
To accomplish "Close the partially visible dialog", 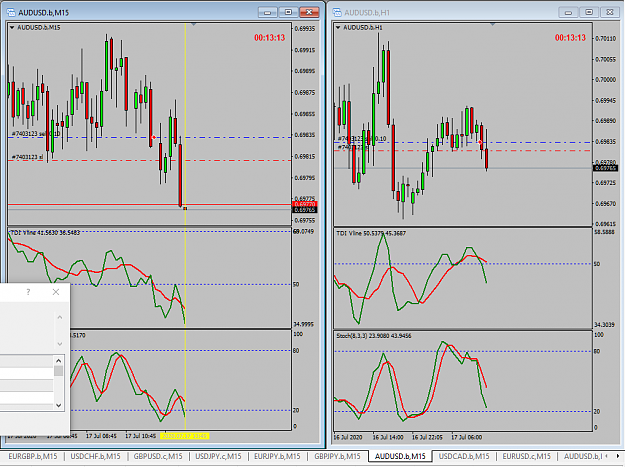I will 56,292.
